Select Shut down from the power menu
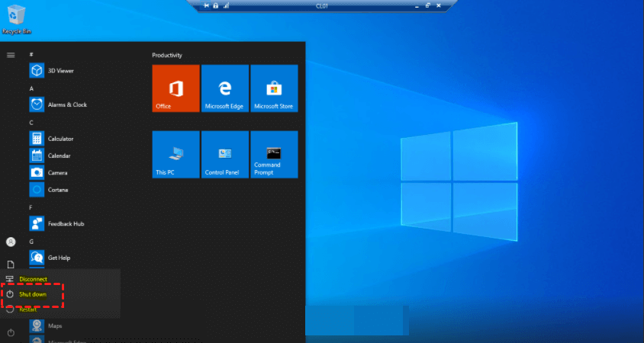This screenshot has width=644, height=343. 33,294
